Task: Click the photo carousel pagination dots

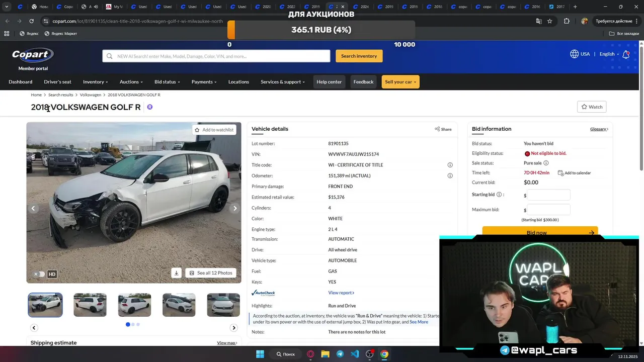Action: pos(133,324)
